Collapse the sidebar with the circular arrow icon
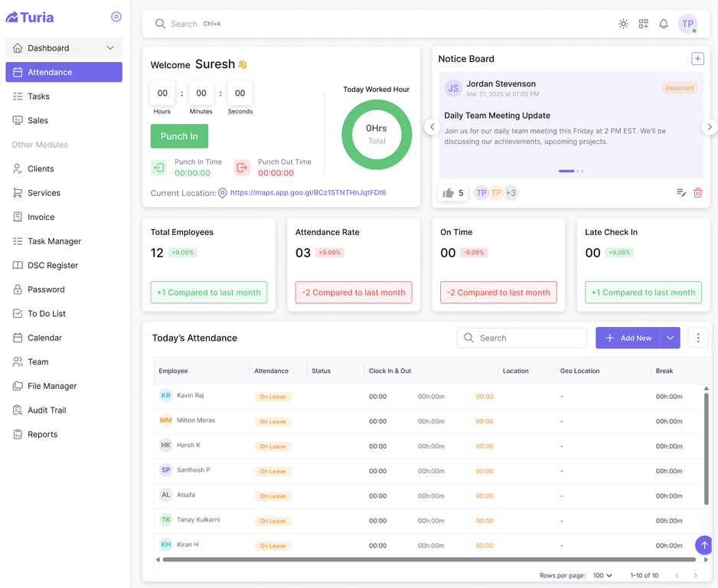718x588 pixels. coord(116,16)
